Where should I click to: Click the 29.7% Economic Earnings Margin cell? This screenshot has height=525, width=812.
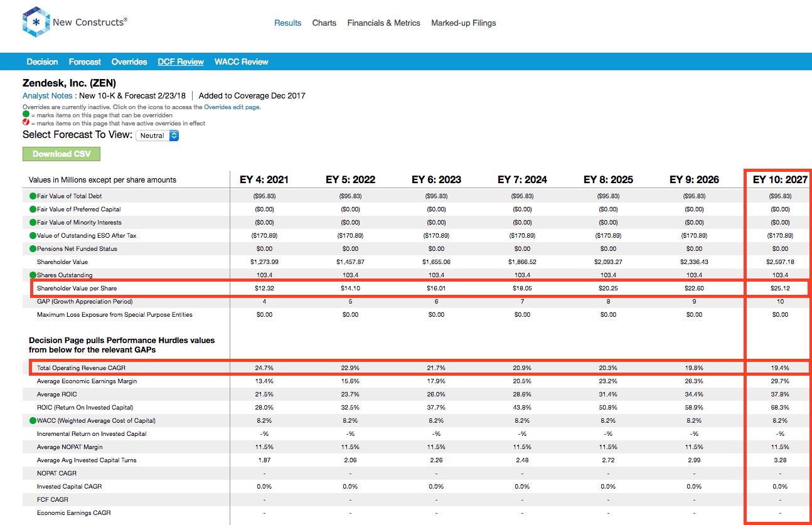(780, 381)
